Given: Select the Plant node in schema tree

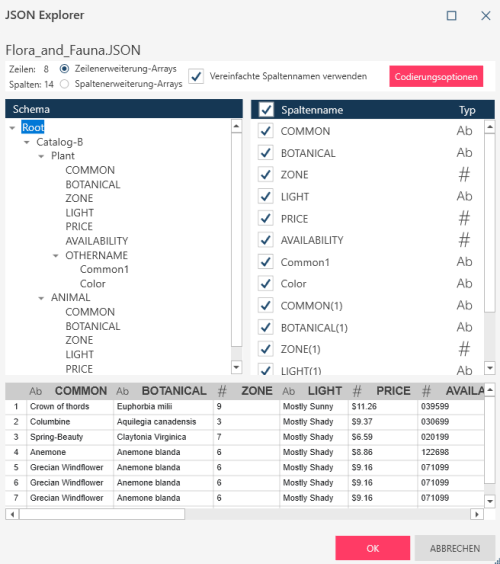Looking at the screenshot, I should point(63,156).
